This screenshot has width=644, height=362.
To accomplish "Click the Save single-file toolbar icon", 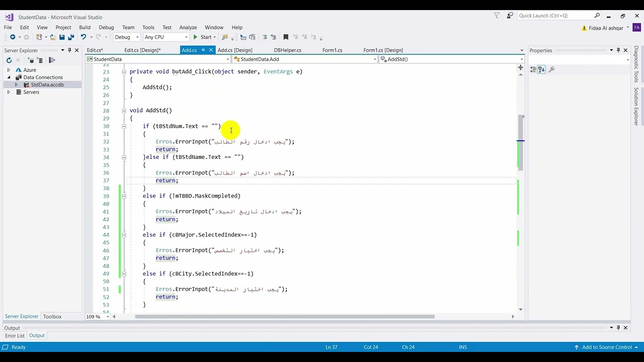I will tap(62, 37).
